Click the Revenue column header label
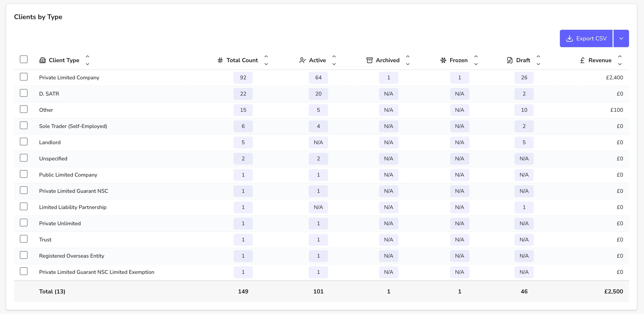The width and height of the screenshot is (644, 314). (600, 60)
